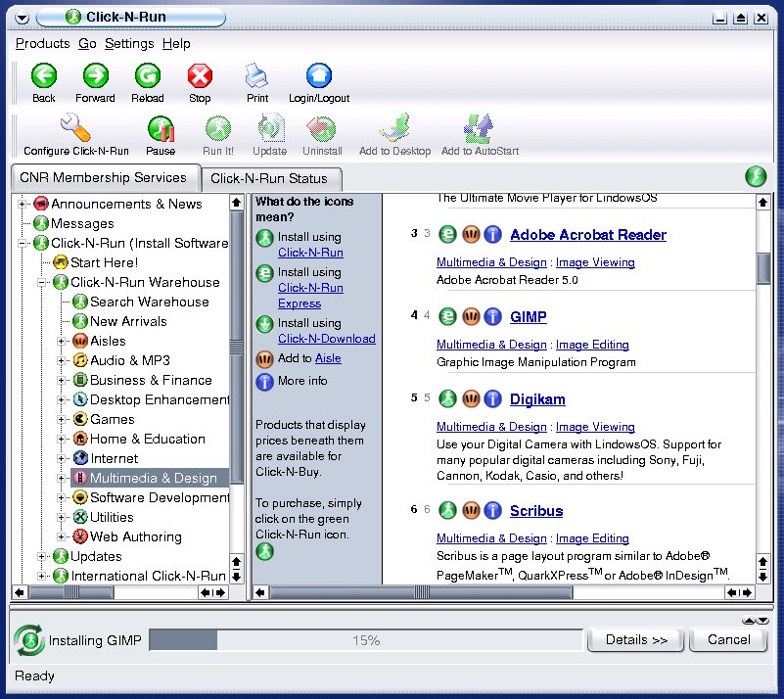Image resolution: width=784 pixels, height=699 pixels.
Task: Open the Products menu
Action: coord(42,44)
